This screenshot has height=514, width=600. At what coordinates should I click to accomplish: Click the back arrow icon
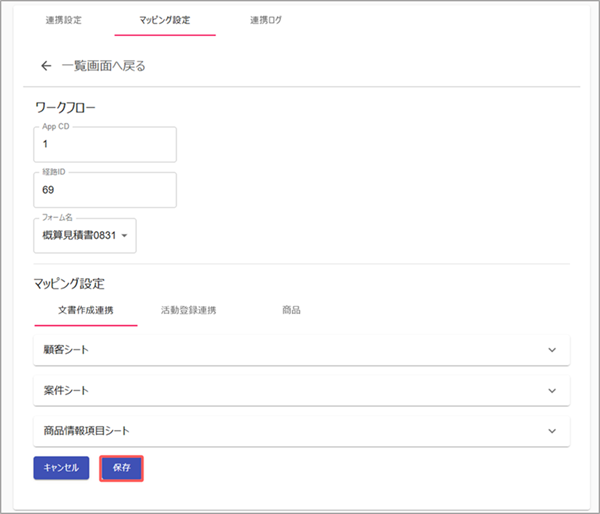coord(45,66)
